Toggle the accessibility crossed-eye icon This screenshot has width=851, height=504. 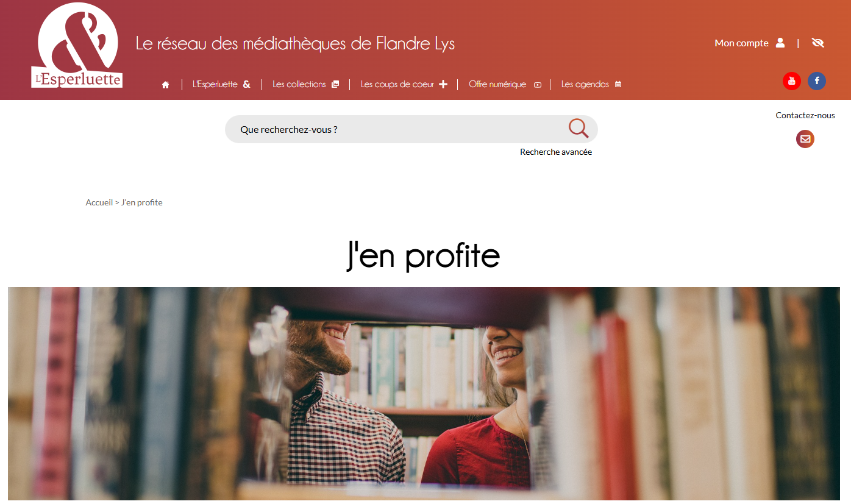(818, 43)
